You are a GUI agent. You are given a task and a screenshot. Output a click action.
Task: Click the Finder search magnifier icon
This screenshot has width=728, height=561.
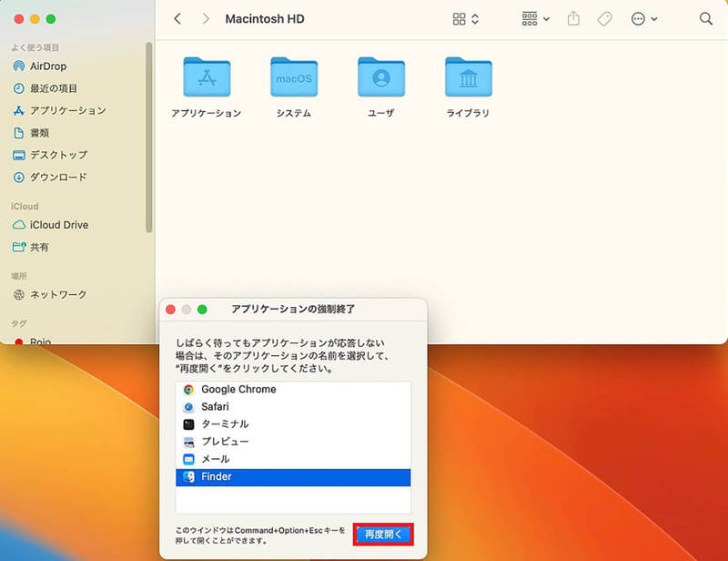point(706,18)
